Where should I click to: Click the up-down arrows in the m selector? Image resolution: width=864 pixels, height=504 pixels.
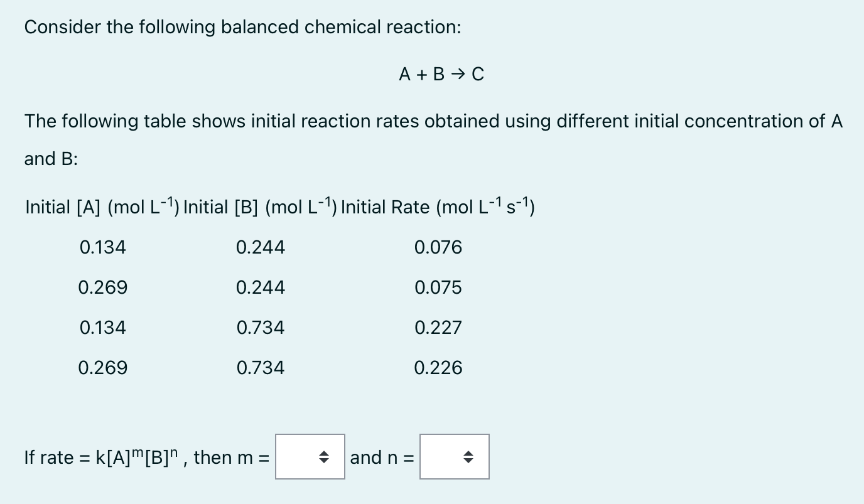tap(324, 457)
